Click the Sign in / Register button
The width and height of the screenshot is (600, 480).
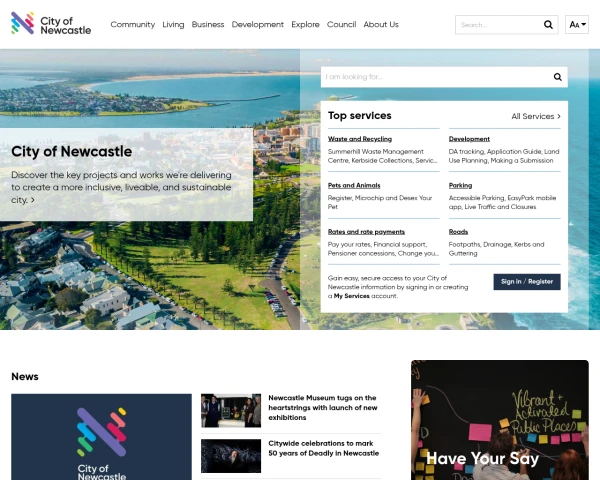[x=527, y=282]
